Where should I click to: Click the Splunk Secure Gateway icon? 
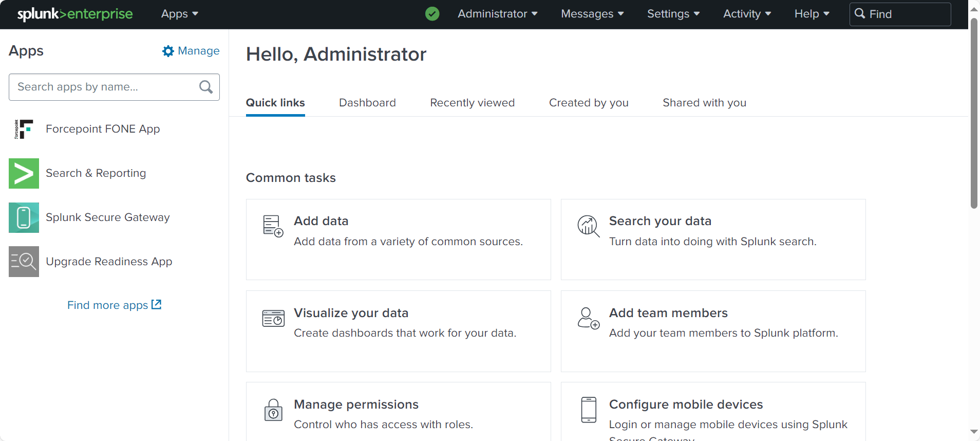[x=24, y=217]
